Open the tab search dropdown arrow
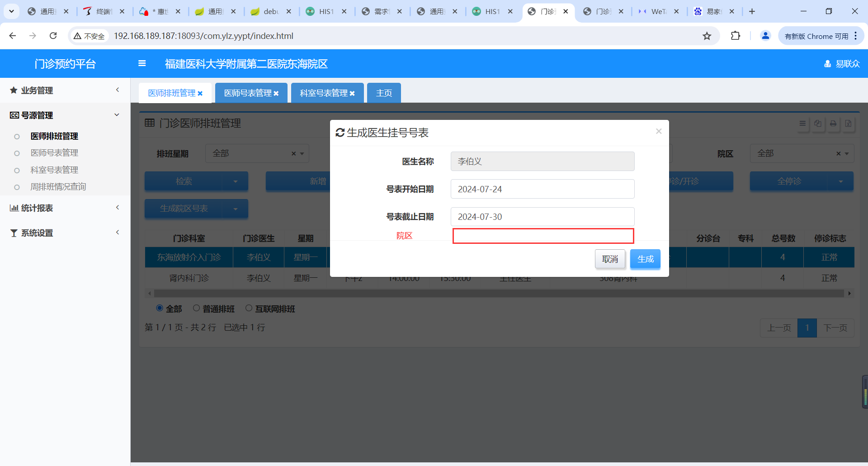Viewport: 868px width, 466px height. click(x=11, y=11)
